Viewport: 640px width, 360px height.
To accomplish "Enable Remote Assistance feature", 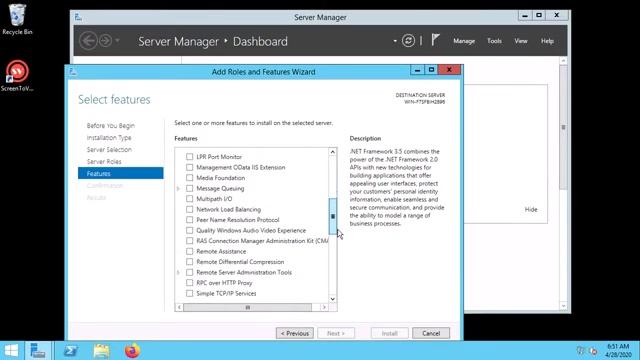I will pyautogui.click(x=189, y=251).
